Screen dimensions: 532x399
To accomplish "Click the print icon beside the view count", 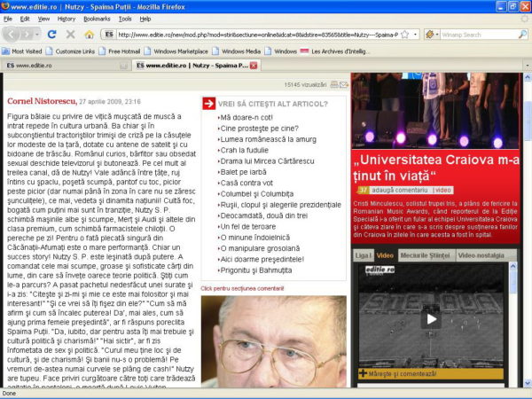I will 332,84.
